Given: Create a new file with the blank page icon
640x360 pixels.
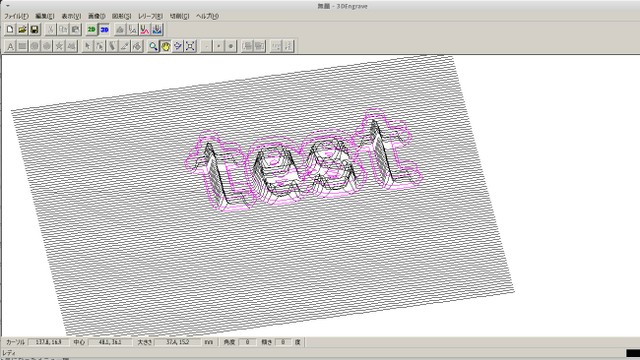Looking at the screenshot, I should click(10, 29).
